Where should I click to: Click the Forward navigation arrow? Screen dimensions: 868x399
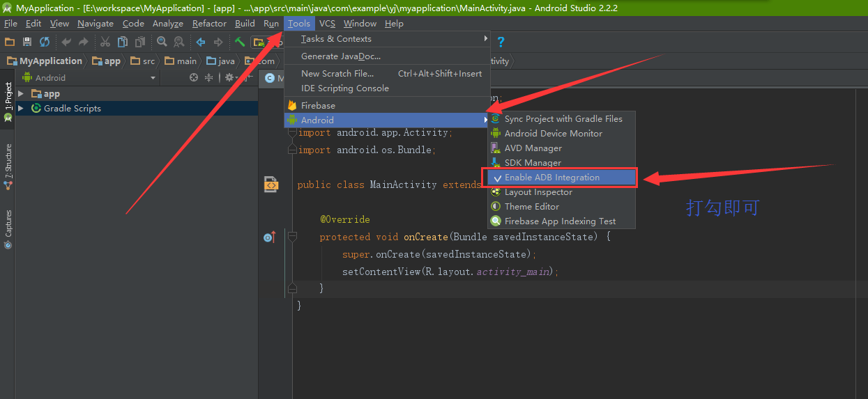pyautogui.click(x=218, y=42)
